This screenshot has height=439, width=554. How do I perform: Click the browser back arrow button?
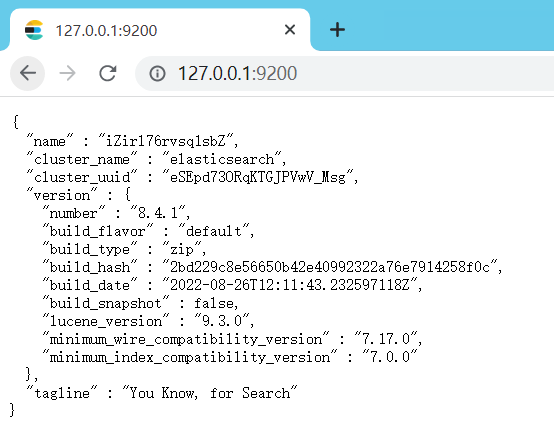(28, 73)
